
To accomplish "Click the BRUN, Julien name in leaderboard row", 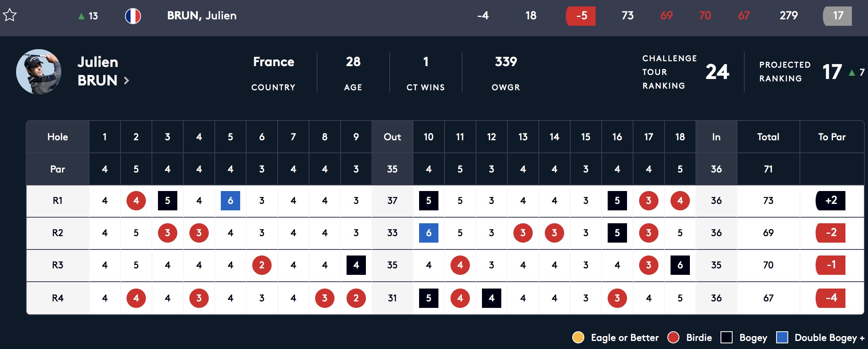I will pyautogui.click(x=202, y=16).
